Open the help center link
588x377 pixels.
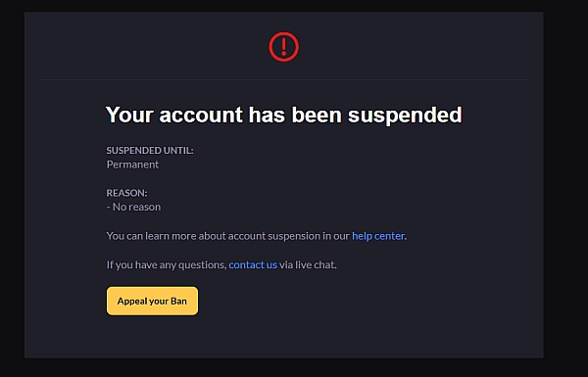coord(378,236)
